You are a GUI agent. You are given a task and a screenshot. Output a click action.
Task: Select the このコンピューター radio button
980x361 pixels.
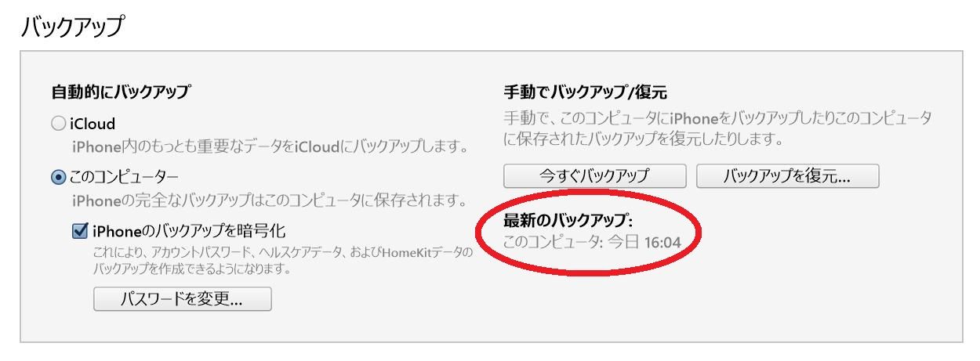58,178
